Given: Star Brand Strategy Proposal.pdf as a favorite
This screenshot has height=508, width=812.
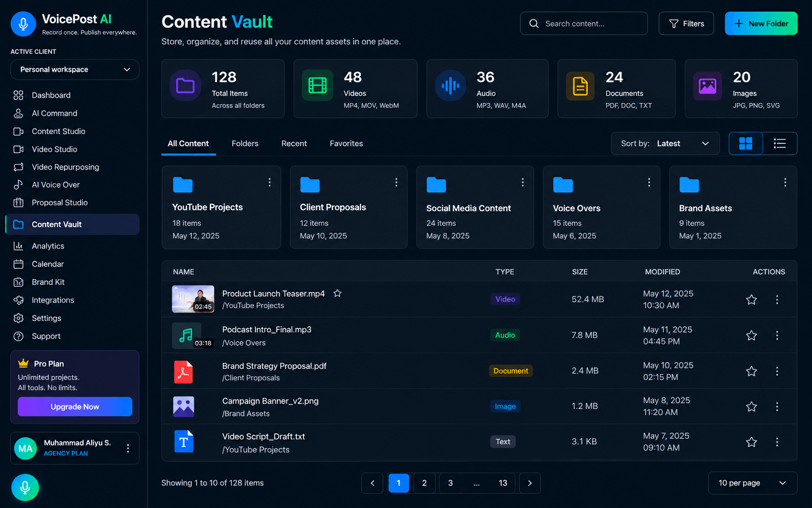Looking at the screenshot, I should 752,371.
